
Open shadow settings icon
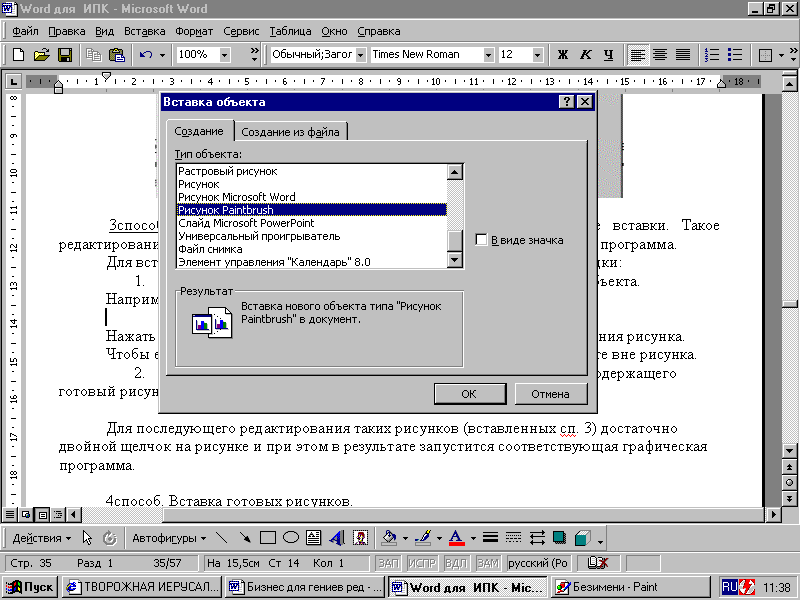coord(560,538)
